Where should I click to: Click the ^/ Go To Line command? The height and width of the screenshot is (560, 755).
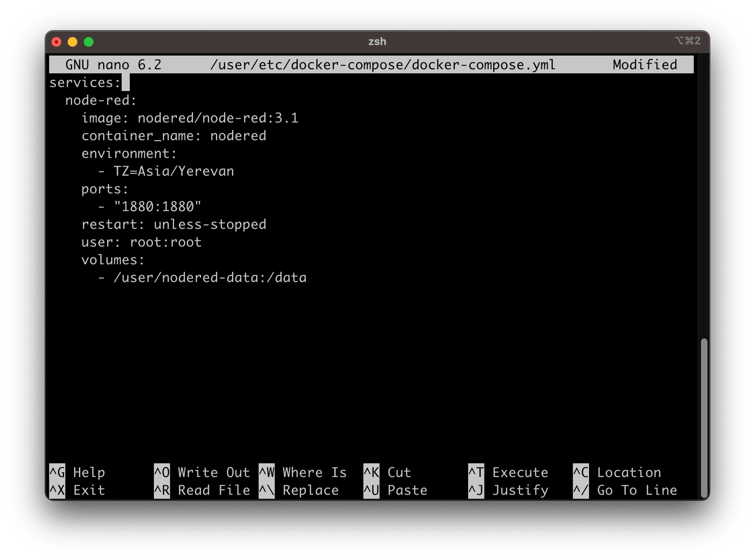pos(625,490)
